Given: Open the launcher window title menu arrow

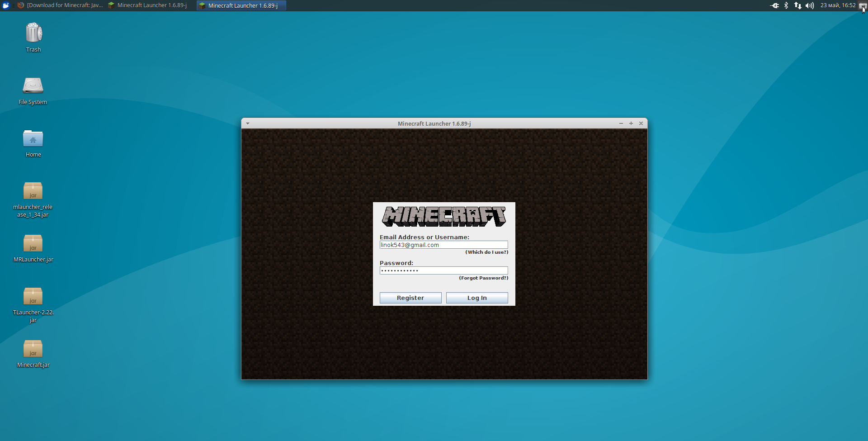Looking at the screenshot, I should [x=248, y=123].
